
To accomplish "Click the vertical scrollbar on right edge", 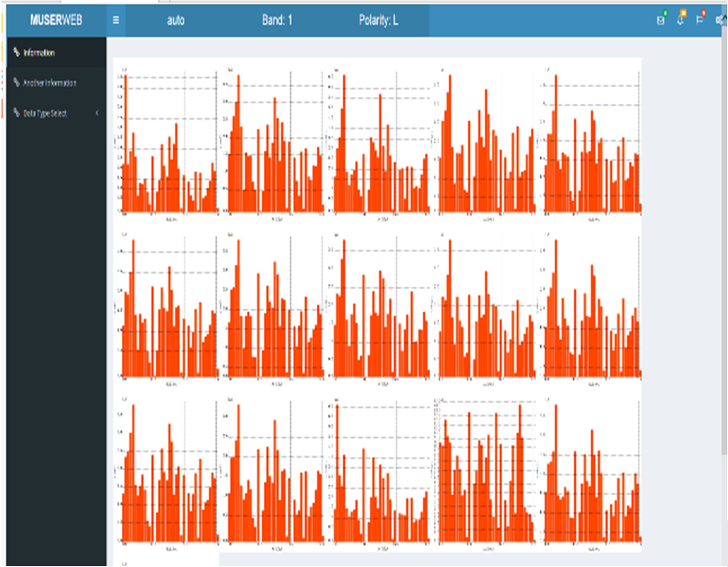I will tap(724, 240).
